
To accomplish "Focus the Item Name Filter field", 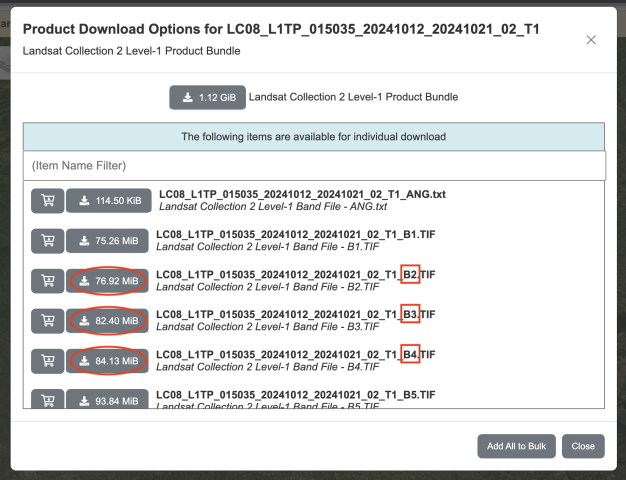I will click(314, 165).
